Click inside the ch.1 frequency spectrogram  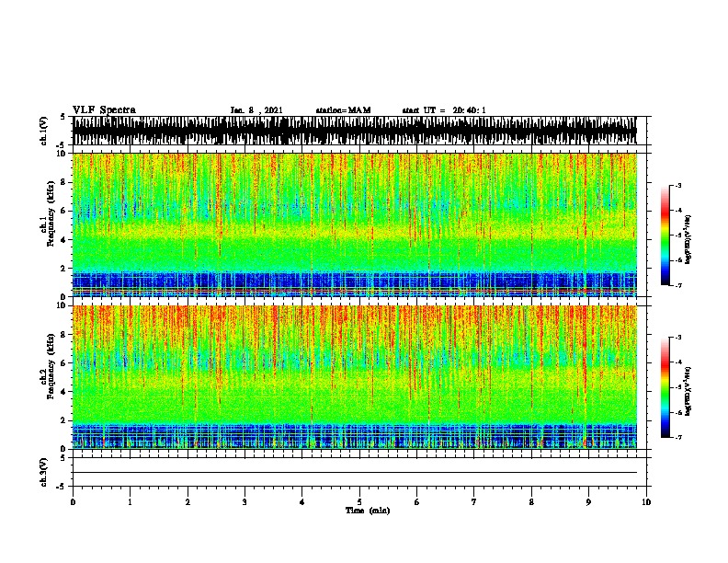point(355,224)
